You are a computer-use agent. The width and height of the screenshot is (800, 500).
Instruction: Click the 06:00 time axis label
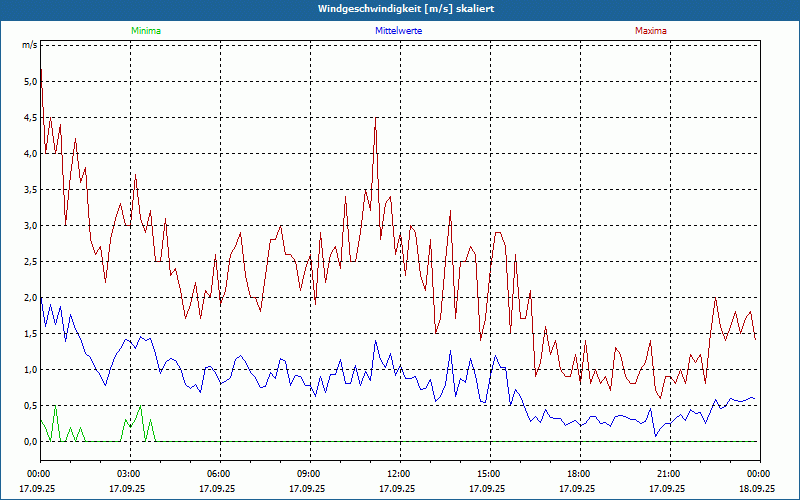pyautogui.click(x=218, y=474)
